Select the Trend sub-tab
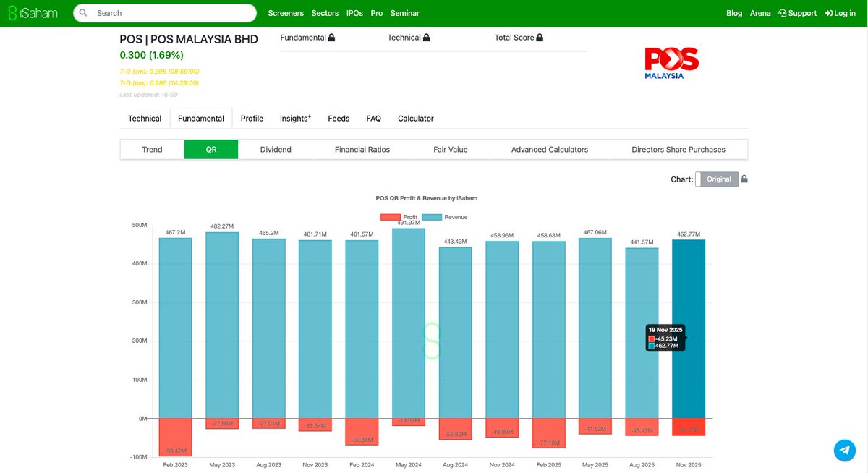The width and height of the screenshot is (868, 473). pos(152,150)
